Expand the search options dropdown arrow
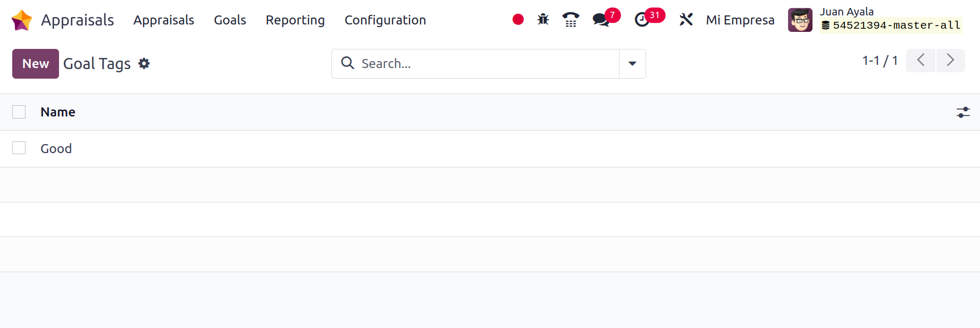Image resolution: width=980 pixels, height=328 pixels. 632,64
